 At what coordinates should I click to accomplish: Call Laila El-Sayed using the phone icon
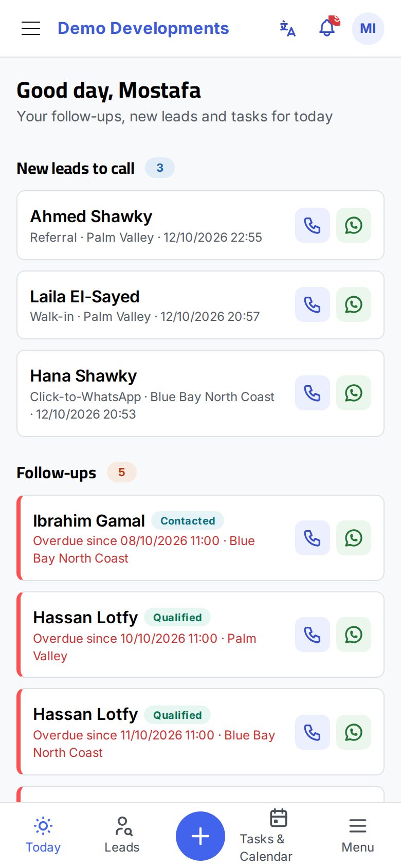point(313,304)
